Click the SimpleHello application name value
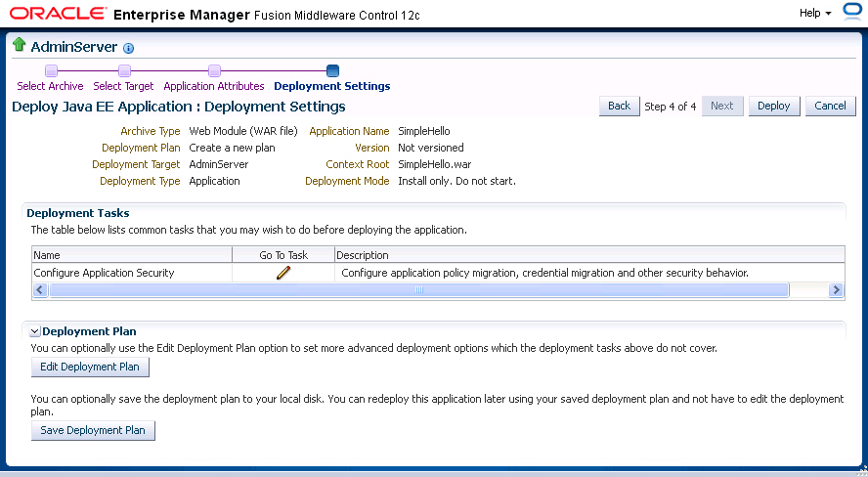868x477 pixels. [424, 131]
